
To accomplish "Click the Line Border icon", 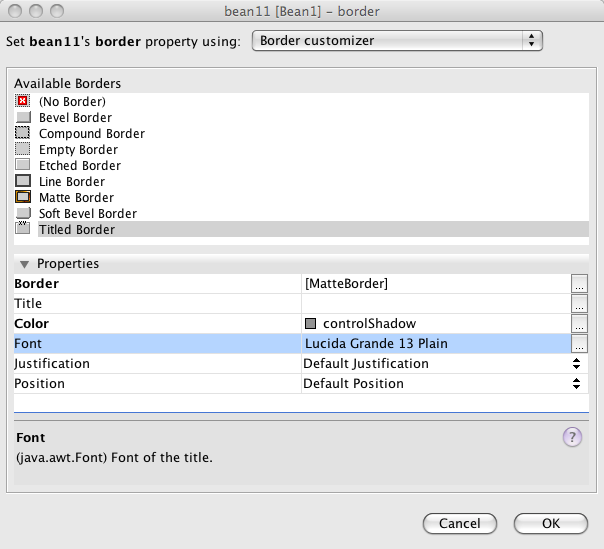I will tap(23, 181).
